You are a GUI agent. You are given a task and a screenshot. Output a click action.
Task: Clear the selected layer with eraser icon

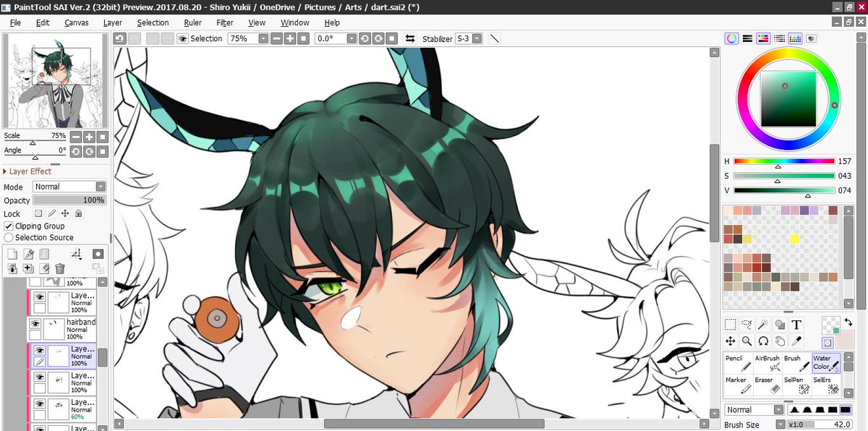(44, 268)
